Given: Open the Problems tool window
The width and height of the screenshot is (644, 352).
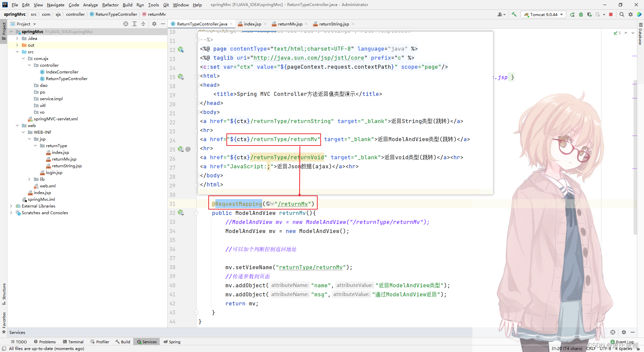Looking at the screenshot, I should click(45, 342).
